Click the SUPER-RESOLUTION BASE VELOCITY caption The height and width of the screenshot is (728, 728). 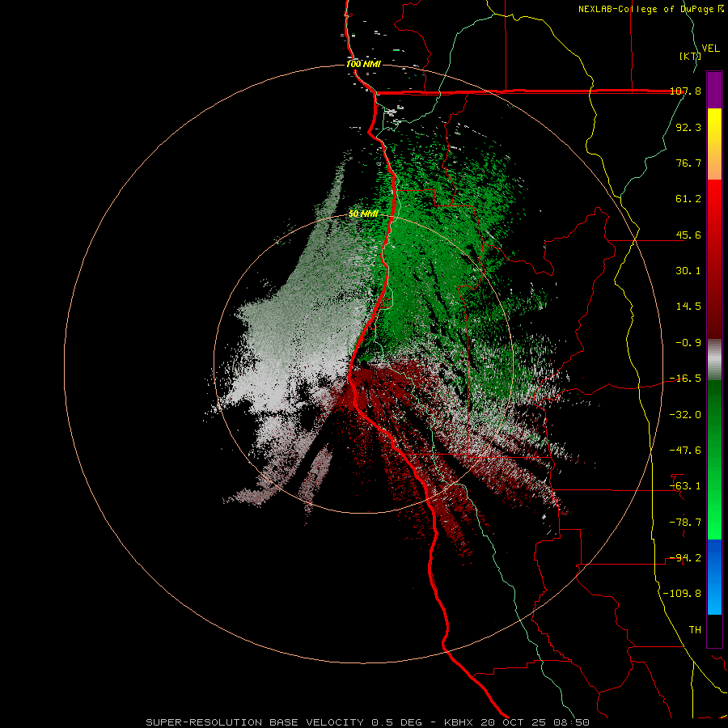pyautogui.click(x=368, y=722)
